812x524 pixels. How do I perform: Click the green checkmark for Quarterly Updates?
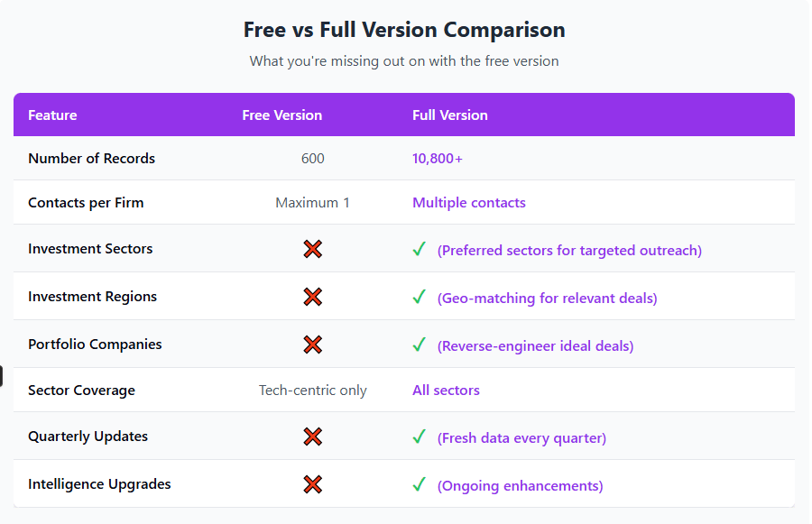(x=419, y=437)
